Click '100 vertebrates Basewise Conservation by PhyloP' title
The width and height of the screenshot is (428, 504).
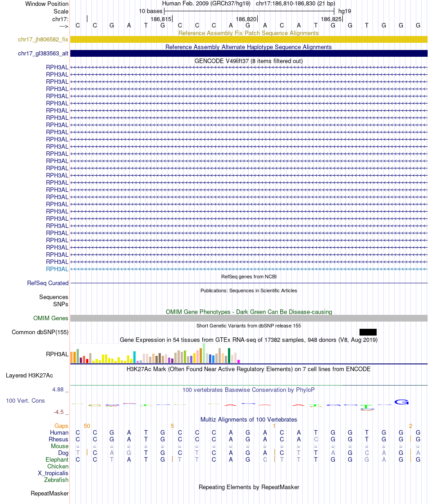pyautogui.click(x=249, y=390)
